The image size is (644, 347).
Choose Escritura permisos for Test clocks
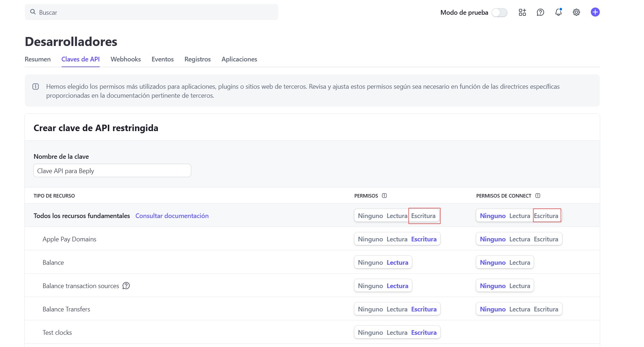click(424, 333)
